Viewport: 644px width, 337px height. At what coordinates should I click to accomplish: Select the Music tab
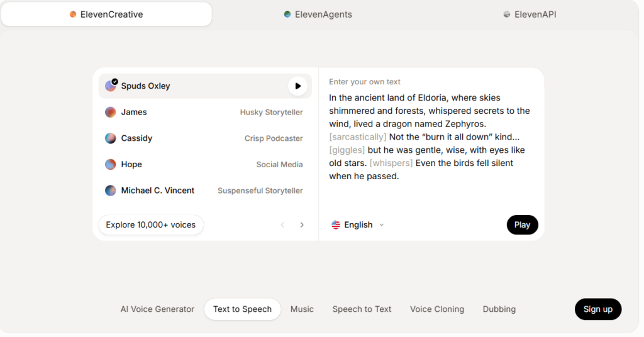(302, 309)
